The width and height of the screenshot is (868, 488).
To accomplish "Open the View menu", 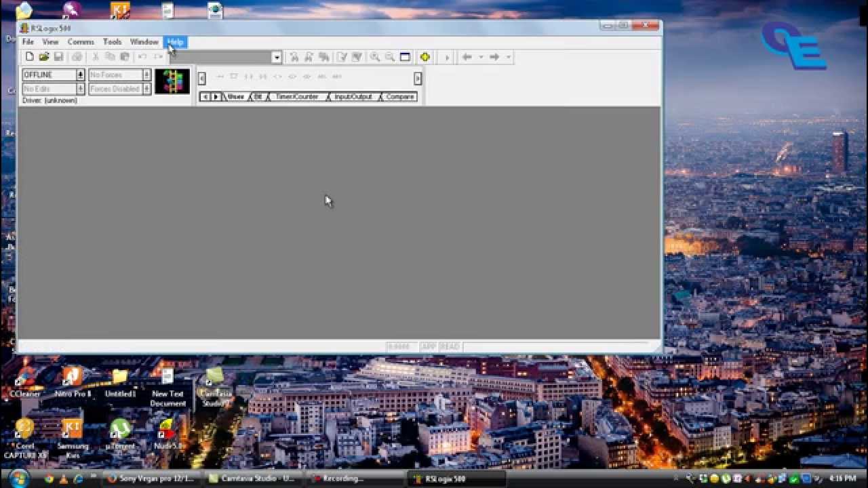I will click(50, 42).
